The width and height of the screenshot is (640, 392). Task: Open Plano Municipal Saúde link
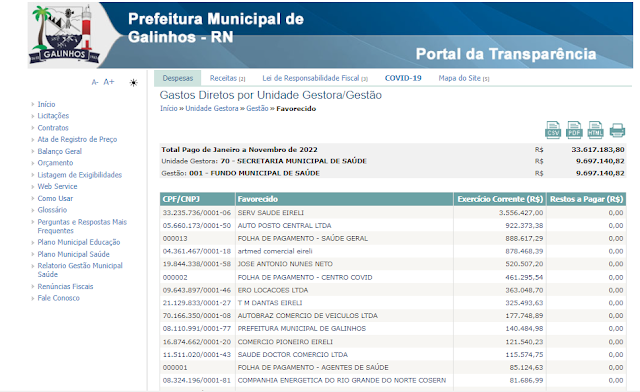click(x=73, y=254)
